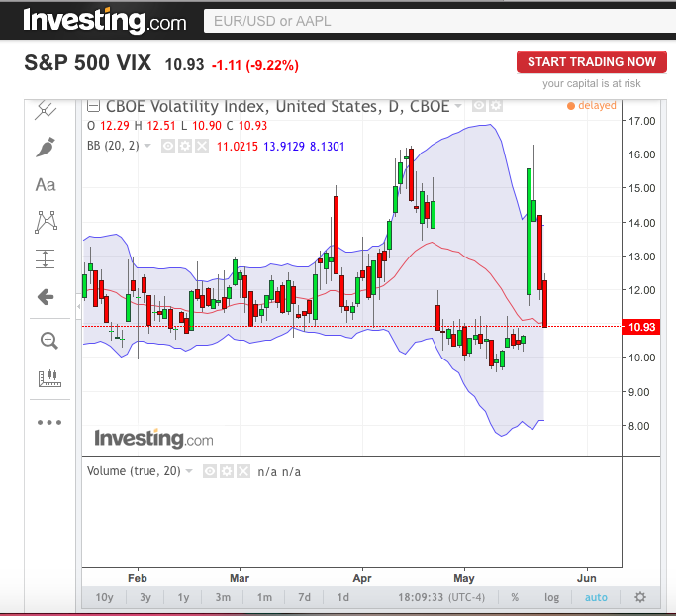Select the pattern drawing tool
This screenshot has height=616, width=676.
click(x=46, y=222)
